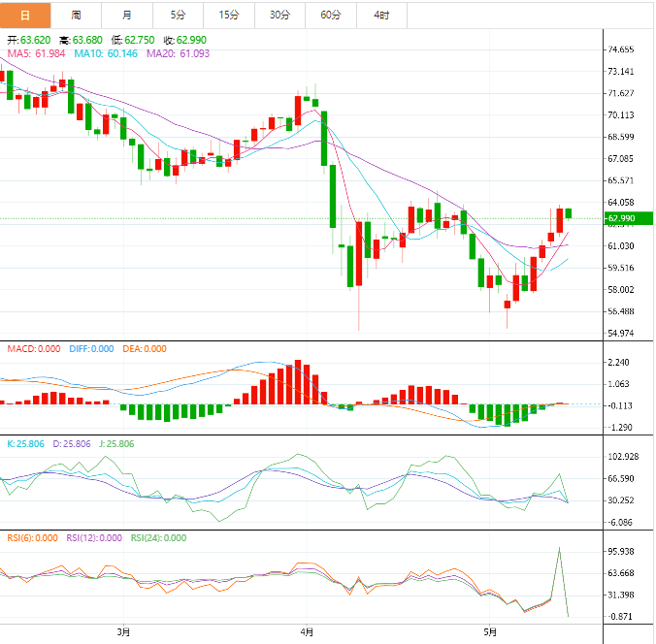Image resolution: width=656 pixels, height=644 pixels.
Task: Open the 4时 timeframe tab
Action: tap(382, 16)
